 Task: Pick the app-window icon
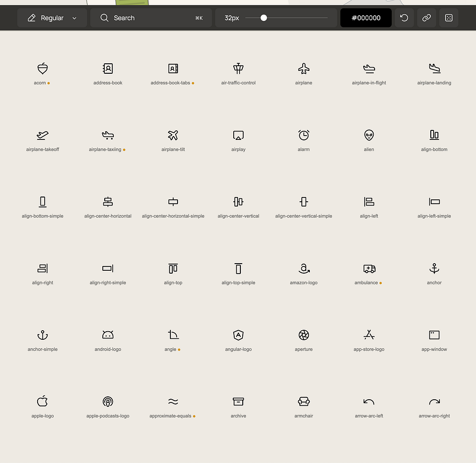434,335
